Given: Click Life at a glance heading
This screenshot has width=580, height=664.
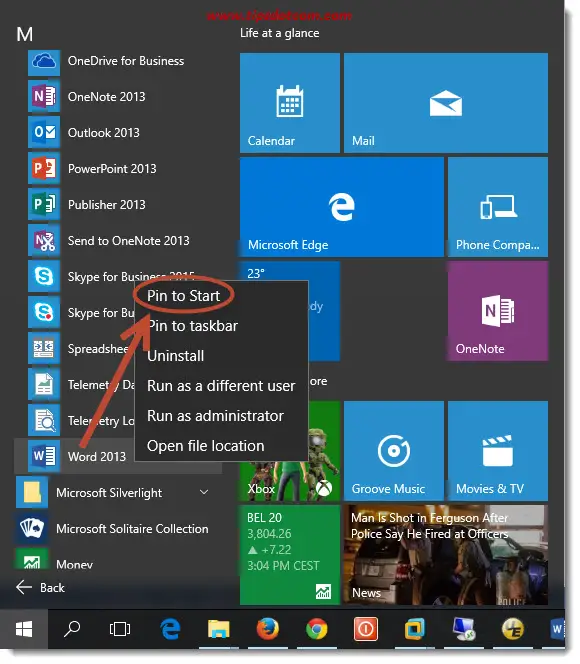Looking at the screenshot, I should pyautogui.click(x=279, y=33).
